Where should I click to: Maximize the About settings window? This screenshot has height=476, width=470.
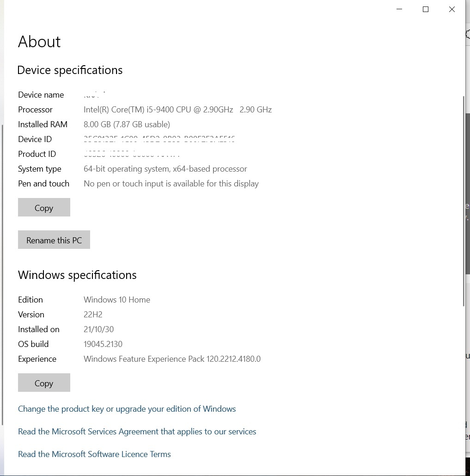click(426, 9)
